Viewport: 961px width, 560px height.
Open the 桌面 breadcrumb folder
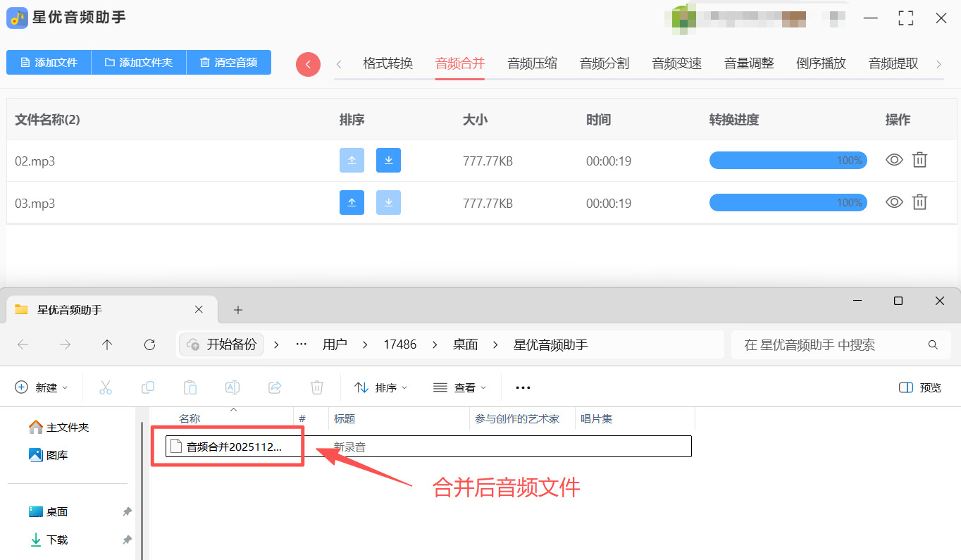coord(466,344)
